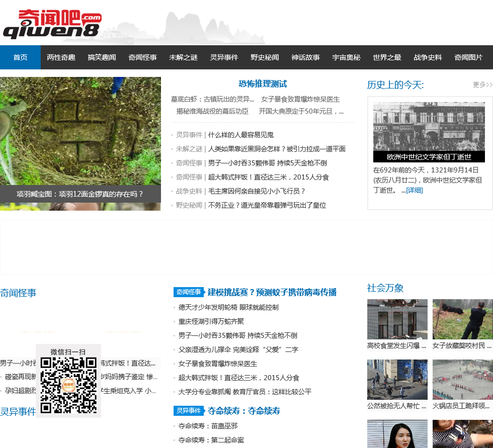493x448 pixels.
Task: Open 女子暴食致胃爆炸惊呆医生 top link
Action: [x=300, y=99]
